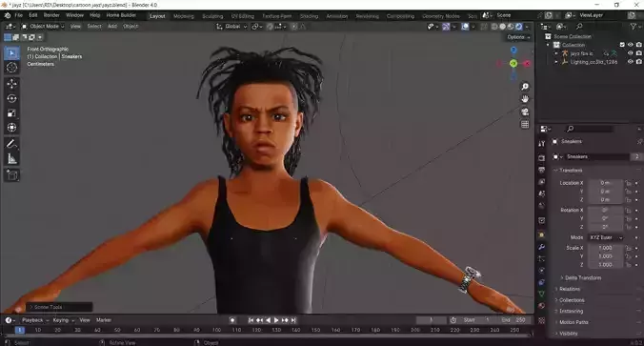This screenshot has width=644, height=346.
Task: Open the Tool properties tab
Action: pyautogui.click(x=542, y=143)
